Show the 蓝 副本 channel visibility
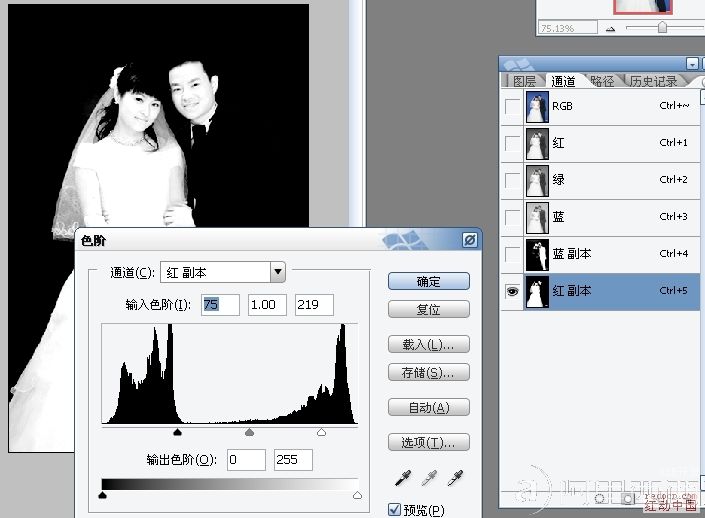This screenshot has width=705, height=518. [513, 254]
